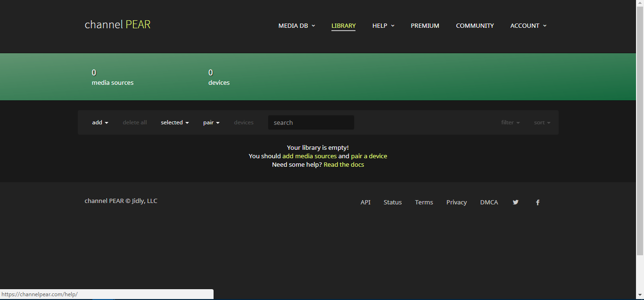Click inside the search field
The width and height of the screenshot is (644, 300).
311,122
